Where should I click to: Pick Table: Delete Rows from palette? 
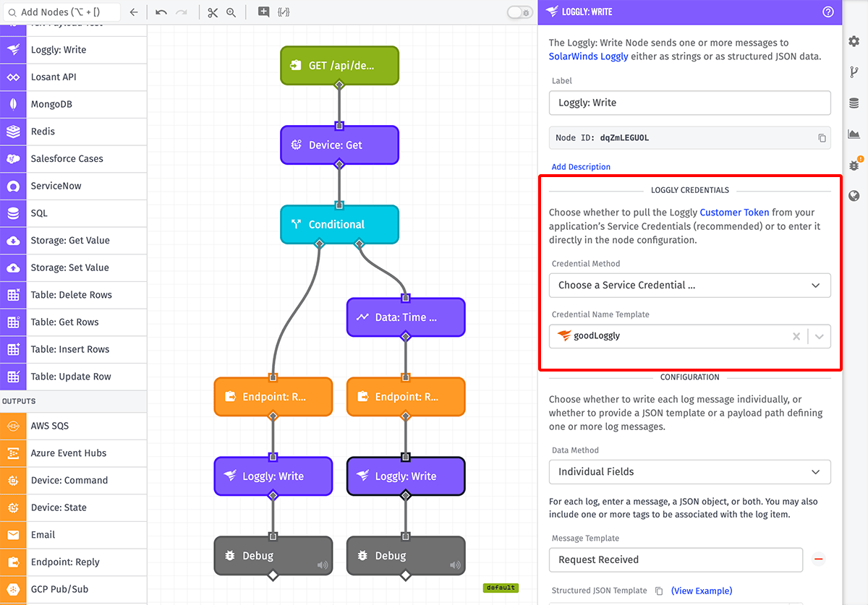pyautogui.click(x=73, y=295)
